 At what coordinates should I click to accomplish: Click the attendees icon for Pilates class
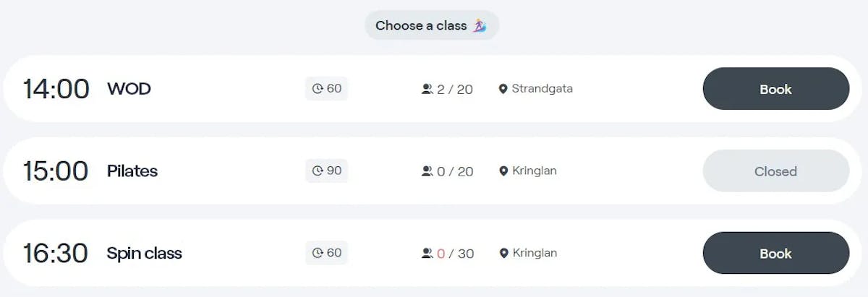427,171
